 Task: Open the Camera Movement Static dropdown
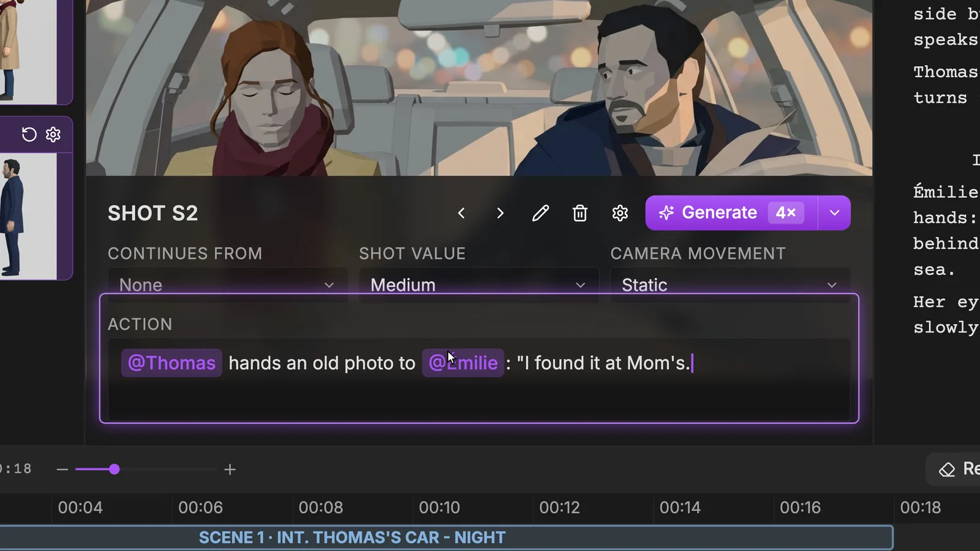[x=730, y=285]
